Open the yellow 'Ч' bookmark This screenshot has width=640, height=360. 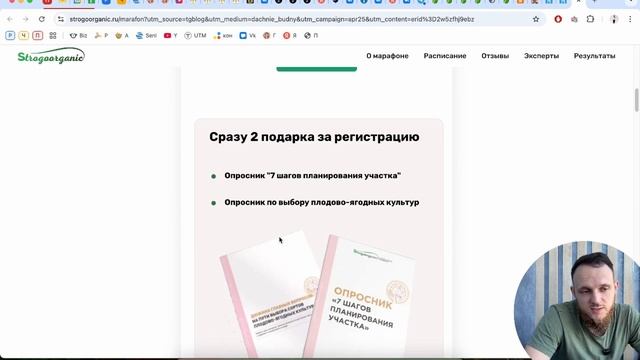(x=24, y=36)
